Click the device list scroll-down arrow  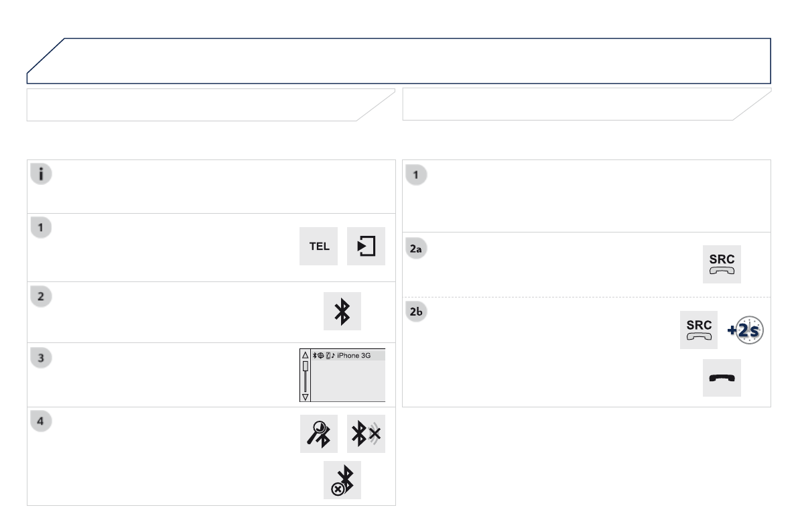click(x=305, y=397)
